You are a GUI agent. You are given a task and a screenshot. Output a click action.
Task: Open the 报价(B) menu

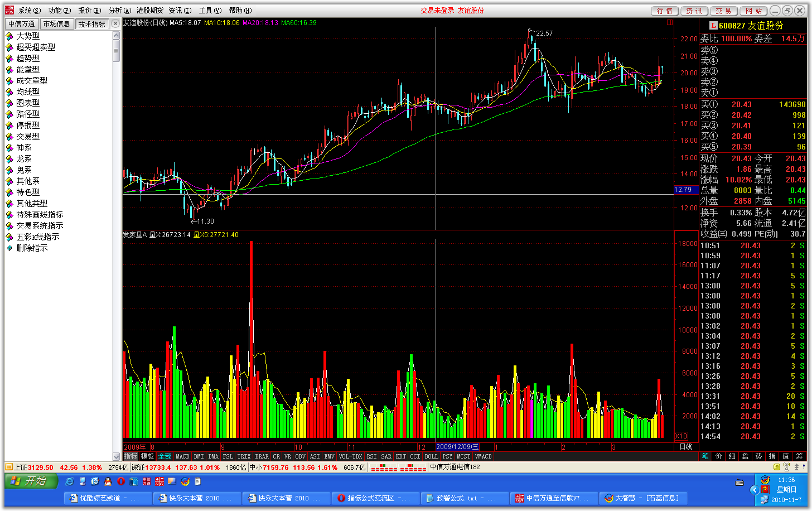click(90, 11)
